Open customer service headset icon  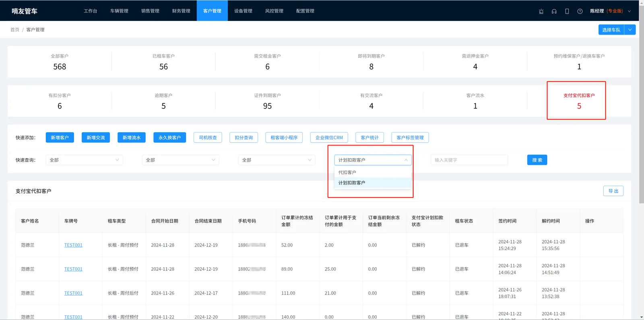pos(554,11)
